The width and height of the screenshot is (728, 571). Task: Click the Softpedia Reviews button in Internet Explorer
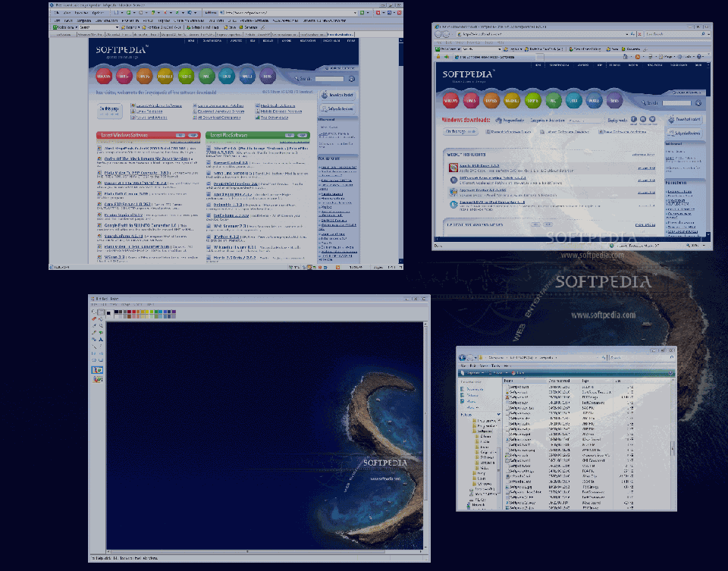point(685,133)
